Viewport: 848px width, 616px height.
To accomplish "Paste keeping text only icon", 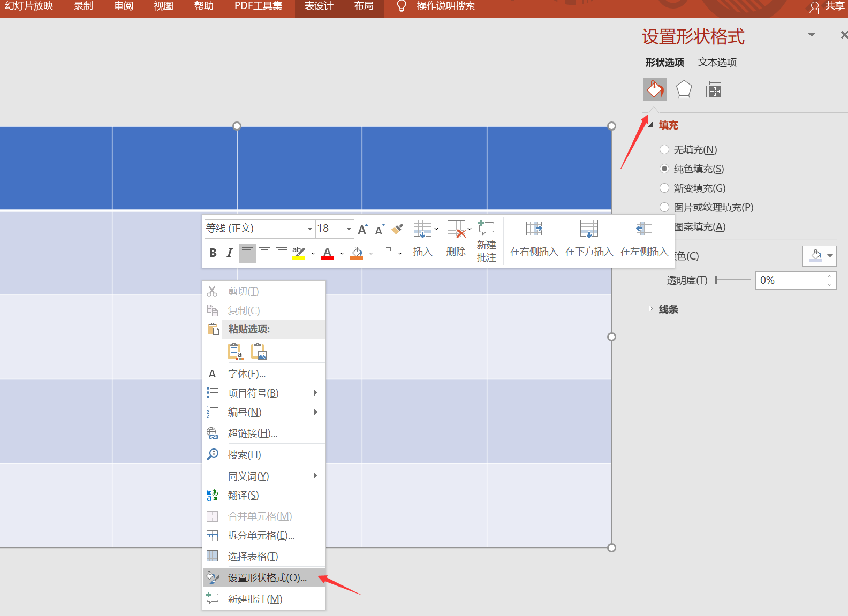I will click(235, 351).
